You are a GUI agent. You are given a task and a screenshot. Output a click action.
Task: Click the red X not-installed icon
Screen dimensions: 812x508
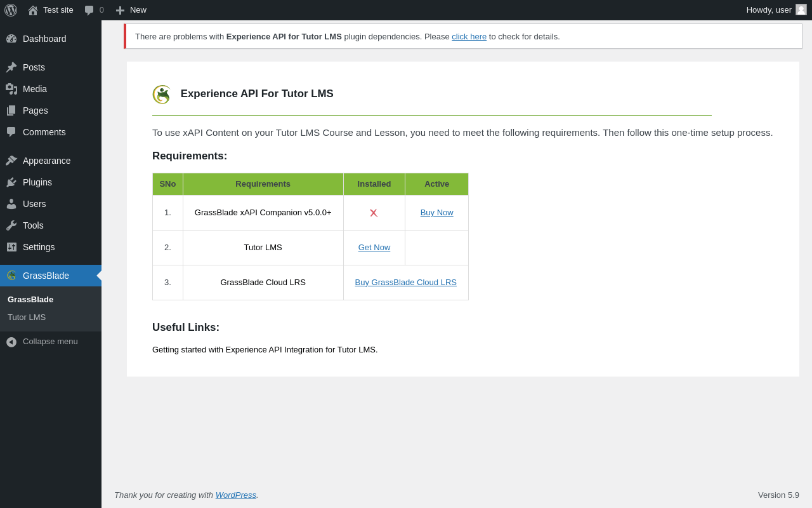[374, 213]
